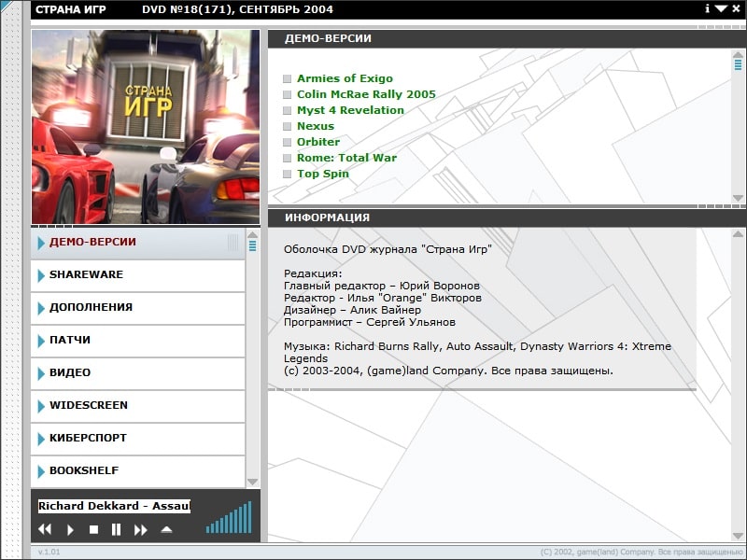The image size is (747, 560).
Task: Click the blue arrow beside КИБЕРСПОРТ
Action: (41, 439)
